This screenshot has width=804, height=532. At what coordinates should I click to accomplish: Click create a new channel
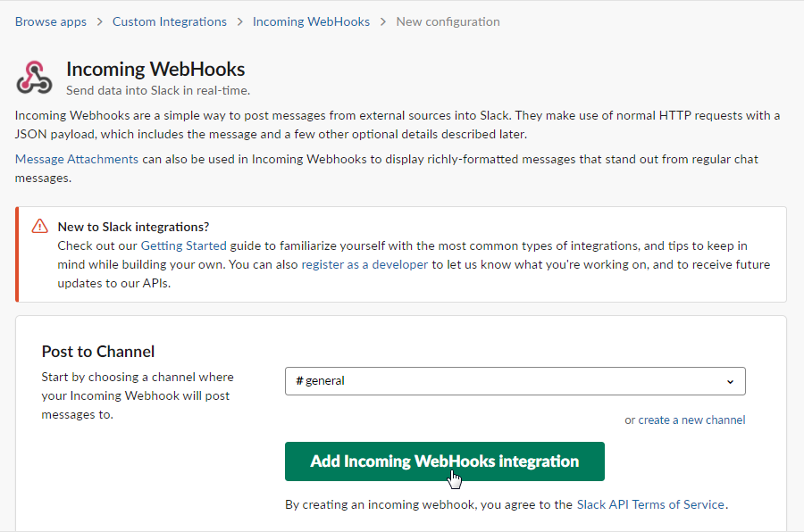692,420
